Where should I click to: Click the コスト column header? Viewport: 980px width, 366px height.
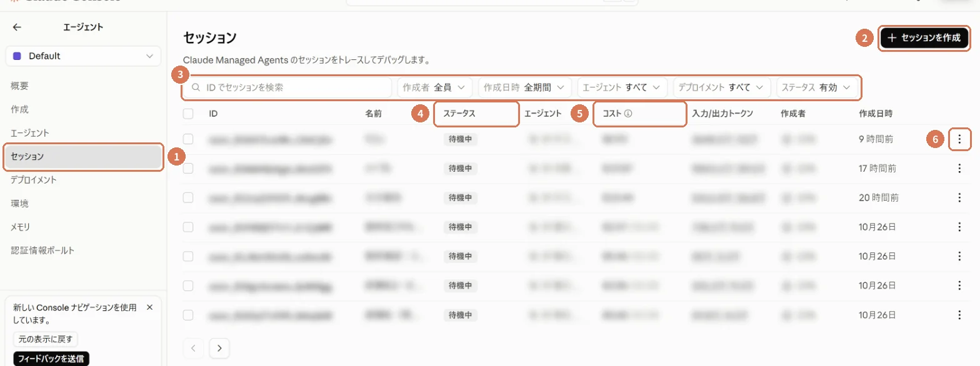612,114
